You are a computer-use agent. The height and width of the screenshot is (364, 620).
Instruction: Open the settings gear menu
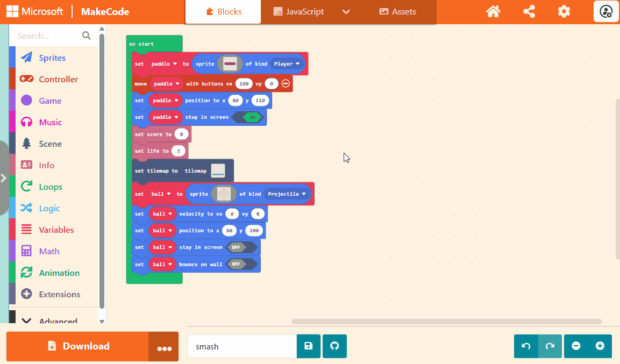point(564,11)
